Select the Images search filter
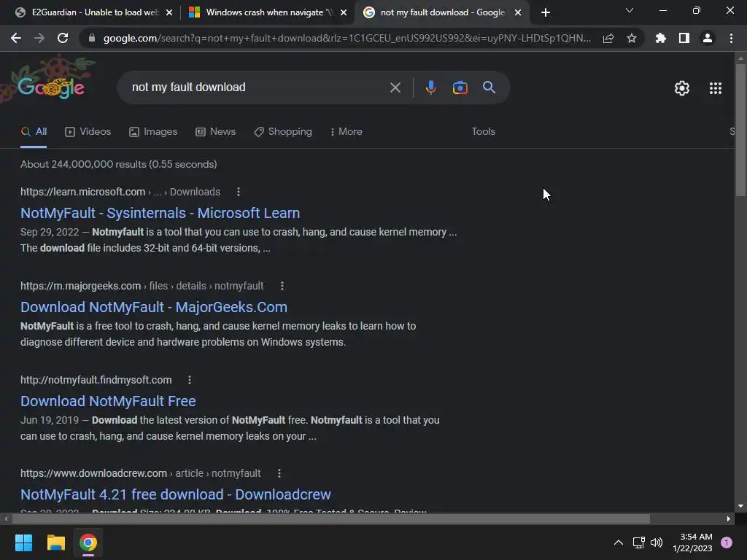Image resolution: width=747 pixels, height=560 pixels. pos(153,132)
